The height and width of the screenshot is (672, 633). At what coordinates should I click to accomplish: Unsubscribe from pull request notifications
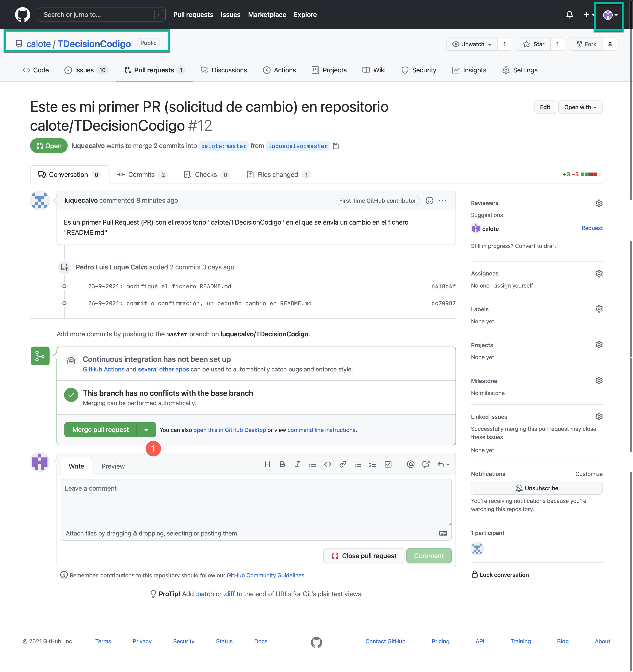536,488
